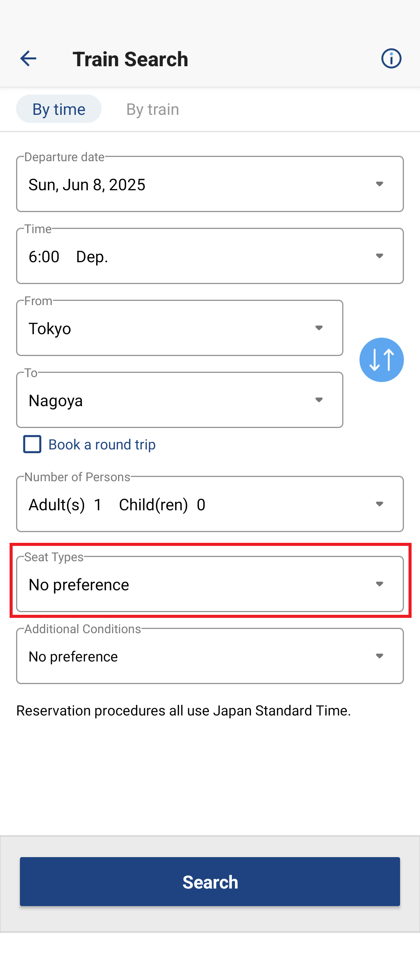Change the Tokyo departure station
The height and width of the screenshot is (980, 420).
[180, 328]
